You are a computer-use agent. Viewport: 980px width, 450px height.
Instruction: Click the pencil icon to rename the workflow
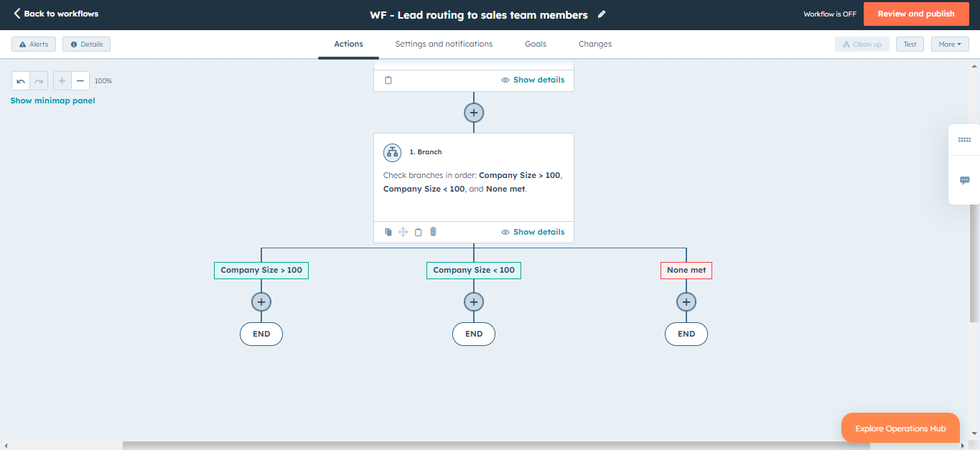click(602, 14)
